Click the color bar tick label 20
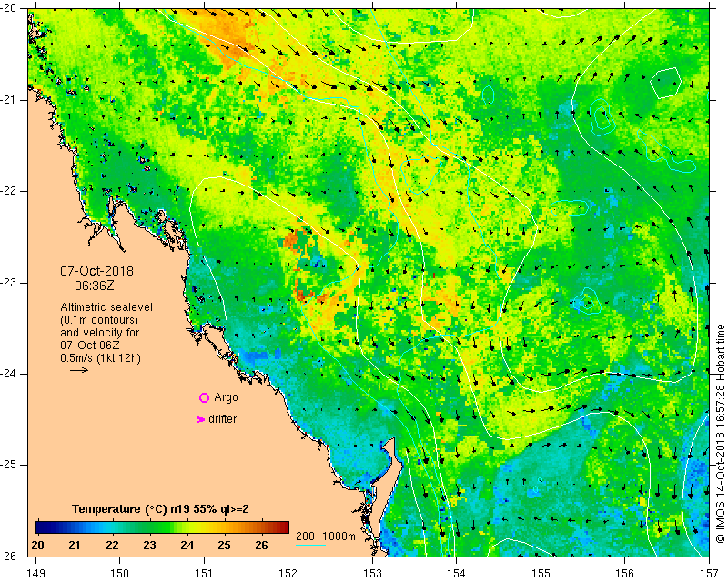This screenshot has height=582, width=728. pos(38,545)
